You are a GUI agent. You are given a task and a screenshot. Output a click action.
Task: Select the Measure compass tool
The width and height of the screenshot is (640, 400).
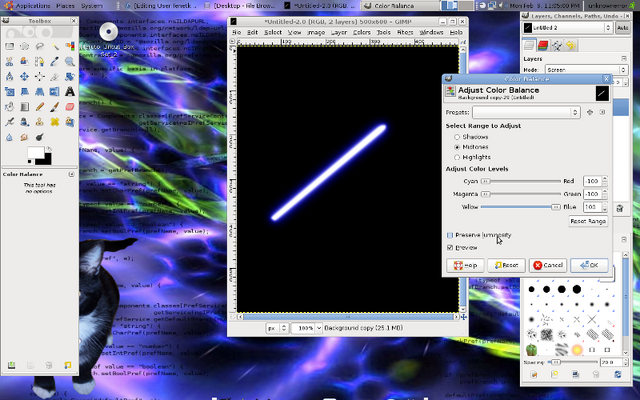click(x=9, y=77)
